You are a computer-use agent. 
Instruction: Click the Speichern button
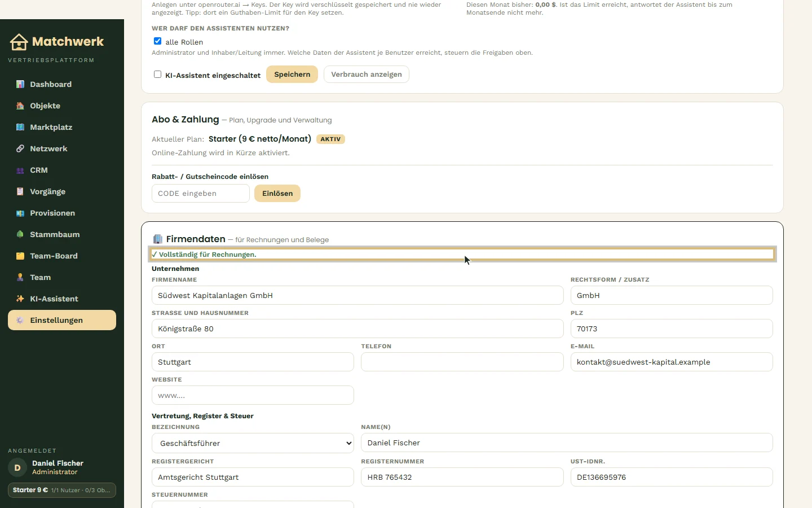(292, 75)
